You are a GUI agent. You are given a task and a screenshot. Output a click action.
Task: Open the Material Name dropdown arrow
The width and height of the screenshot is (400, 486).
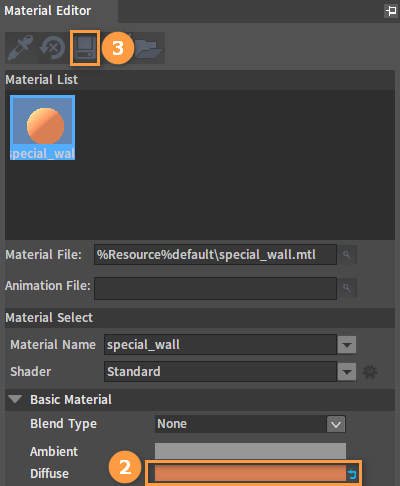347,345
